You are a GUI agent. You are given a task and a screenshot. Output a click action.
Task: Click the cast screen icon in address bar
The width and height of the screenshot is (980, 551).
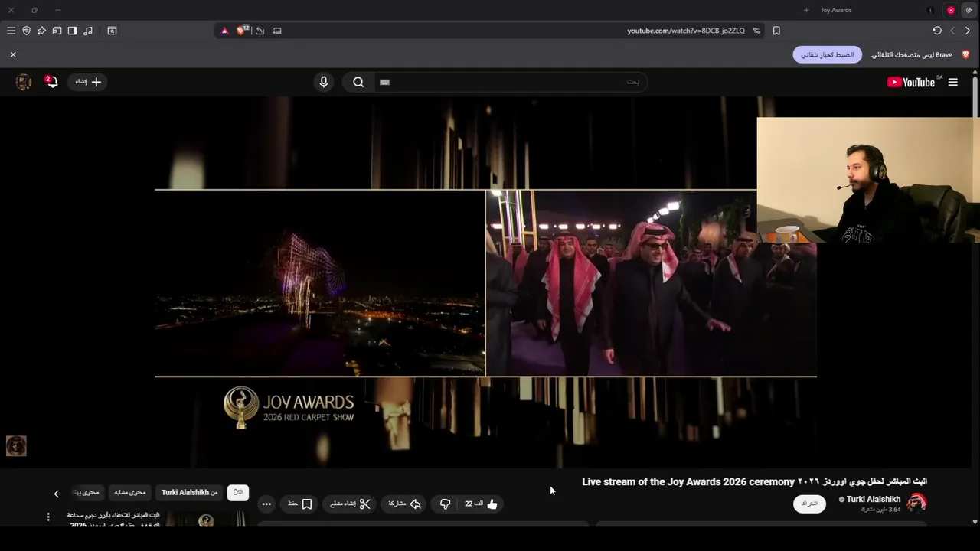[x=277, y=31]
